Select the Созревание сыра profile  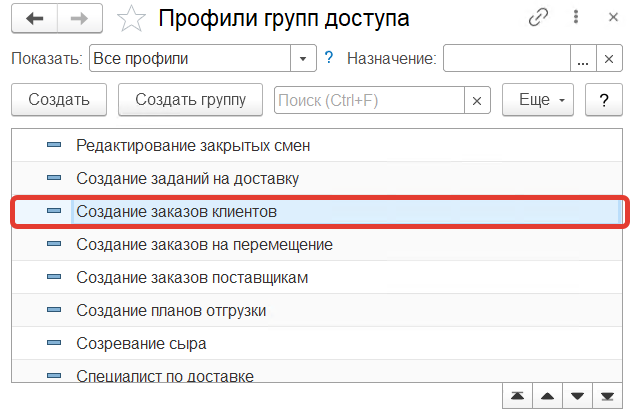click(x=141, y=344)
